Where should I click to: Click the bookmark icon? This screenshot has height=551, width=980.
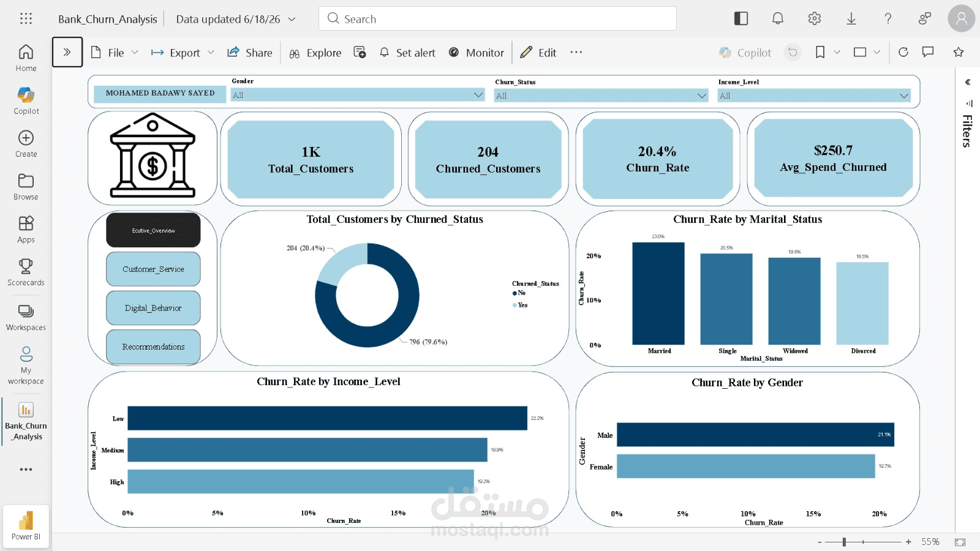click(x=820, y=52)
